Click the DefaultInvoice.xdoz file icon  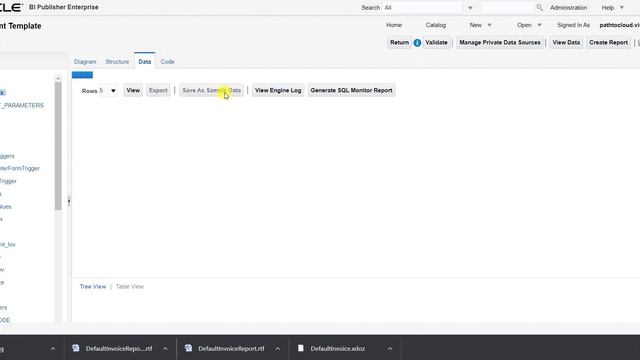[301, 348]
